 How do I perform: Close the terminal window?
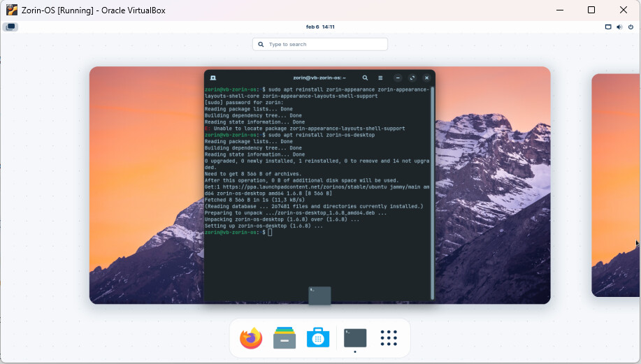tap(426, 78)
